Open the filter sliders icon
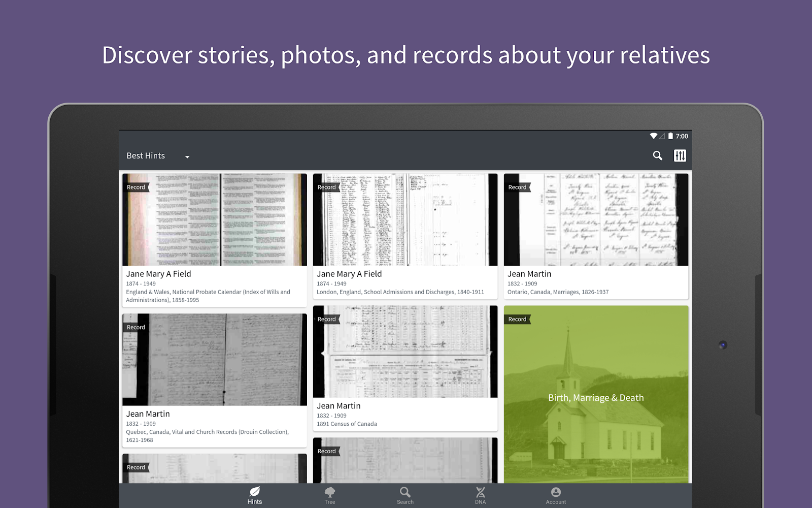Viewport: 812px width, 508px height. point(680,156)
